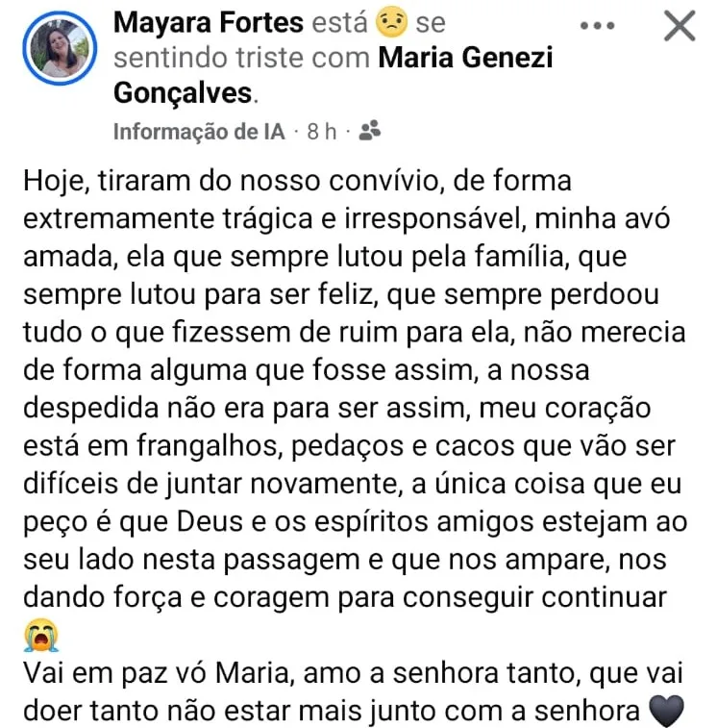The width and height of the screenshot is (717, 728).
Task: Open the 8 h post timestamp
Action: point(322,132)
